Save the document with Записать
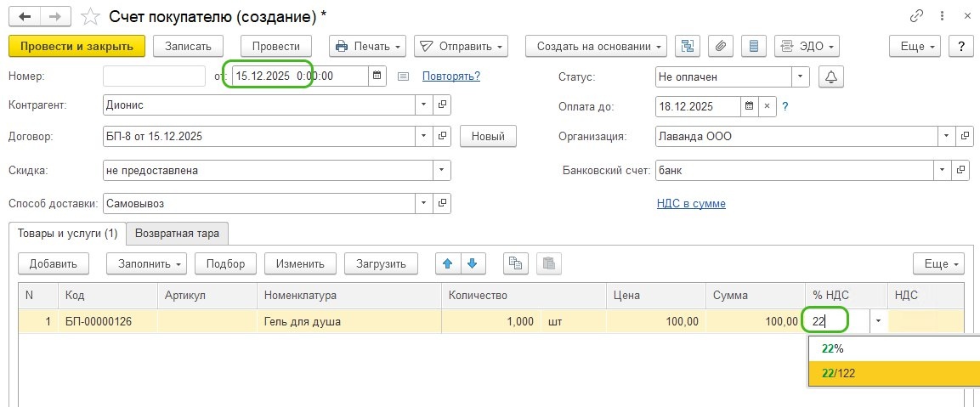The width and height of the screenshot is (980, 407). [x=188, y=46]
